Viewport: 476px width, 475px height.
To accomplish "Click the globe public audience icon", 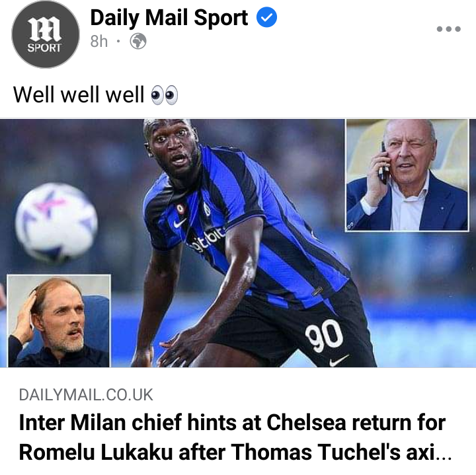I will click(x=138, y=41).
